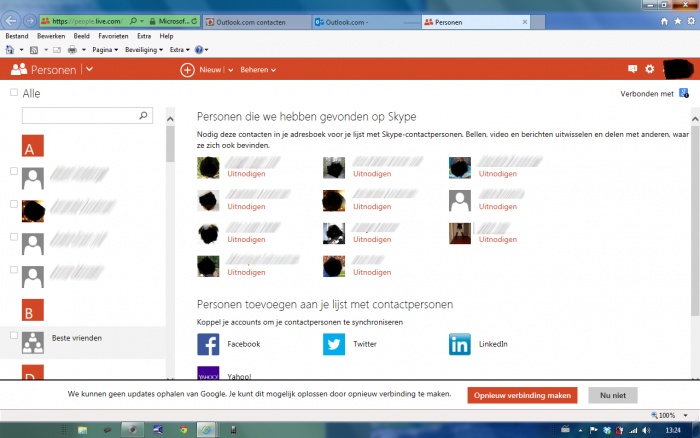700x438 pixels.
Task: Click the address bar search magnifier
Action: point(133,21)
